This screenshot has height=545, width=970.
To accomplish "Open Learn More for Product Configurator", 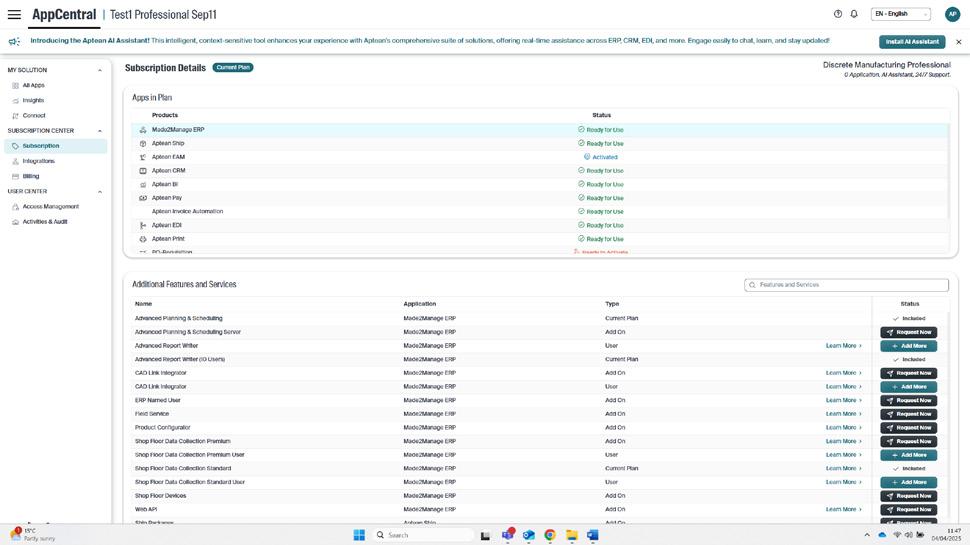I will [844, 427].
